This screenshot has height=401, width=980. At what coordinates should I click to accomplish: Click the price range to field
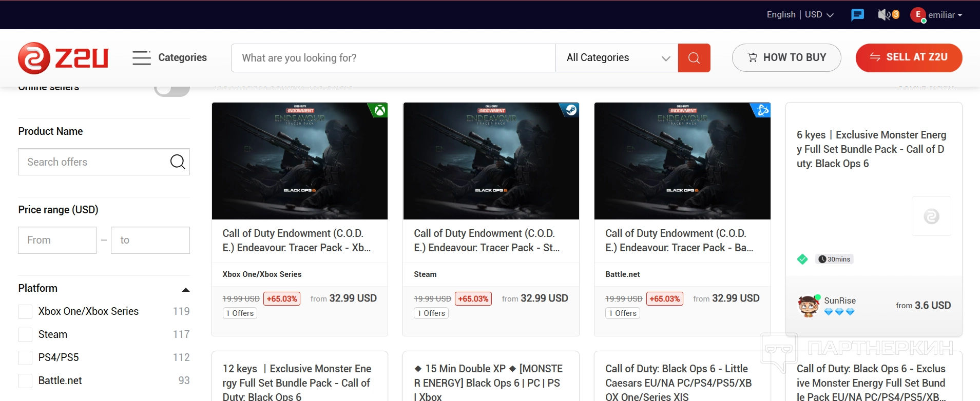pos(150,240)
